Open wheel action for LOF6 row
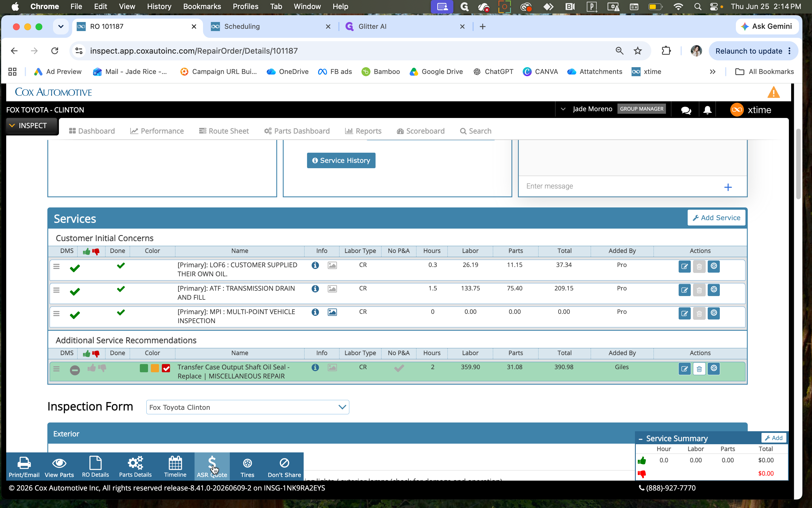This screenshot has height=508, width=812. pyautogui.click(x=714, y=266)
